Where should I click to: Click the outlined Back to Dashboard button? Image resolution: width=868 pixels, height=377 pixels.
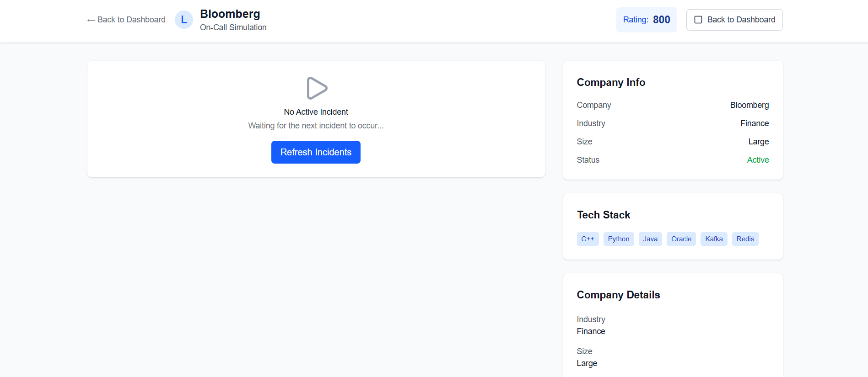pyautogui.click(x=734, y=20)
